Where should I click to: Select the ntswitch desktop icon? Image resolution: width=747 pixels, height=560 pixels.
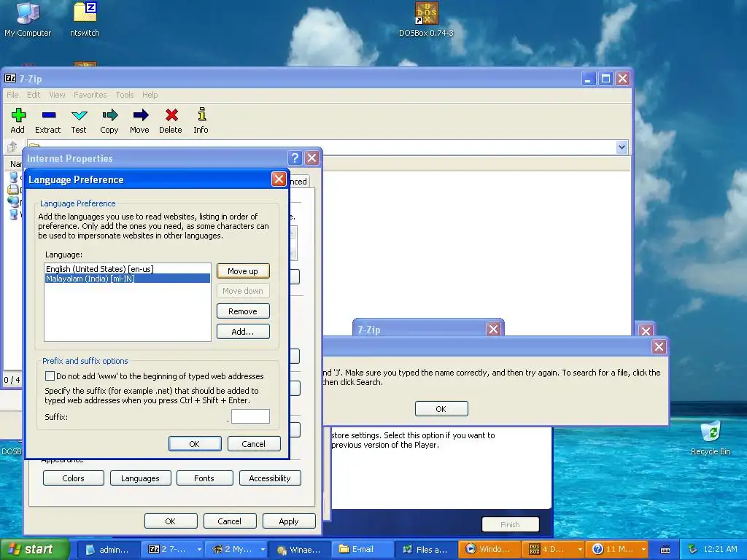tap(85, 20)
